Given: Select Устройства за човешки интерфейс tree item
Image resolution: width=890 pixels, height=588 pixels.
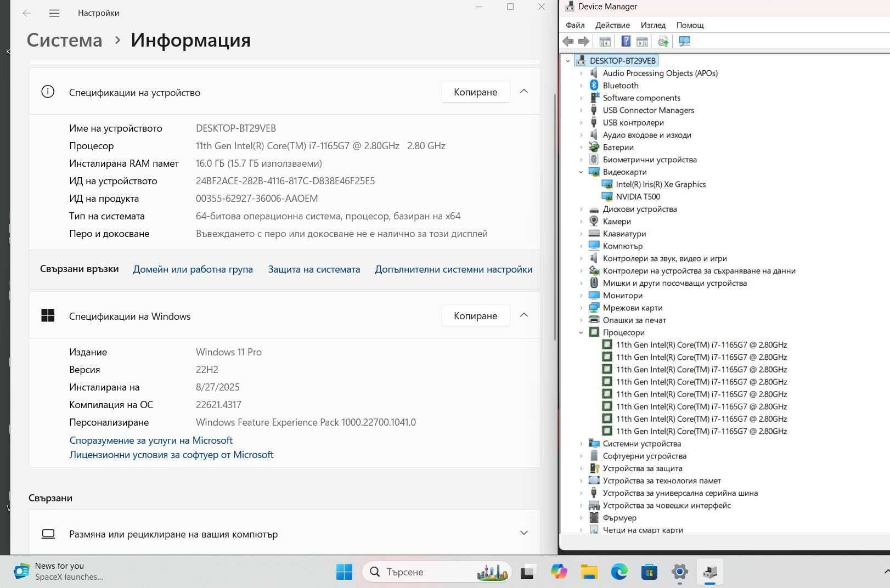Looking at the screenshot, I should [x=667, y=505].
